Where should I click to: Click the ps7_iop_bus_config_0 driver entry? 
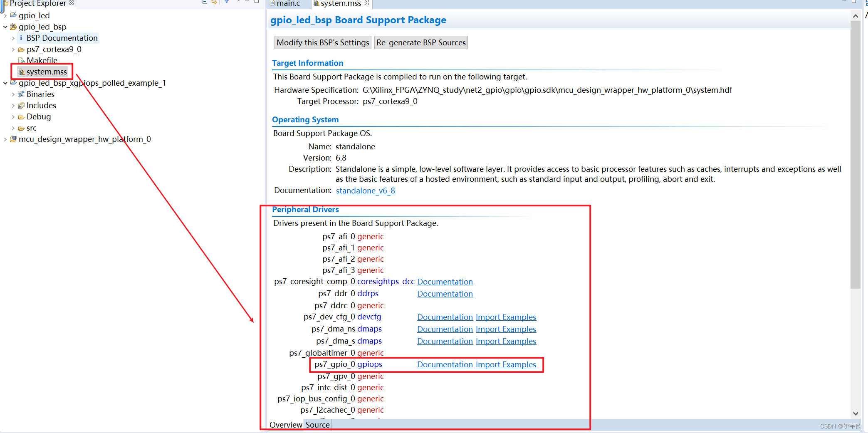coord(331,398)
